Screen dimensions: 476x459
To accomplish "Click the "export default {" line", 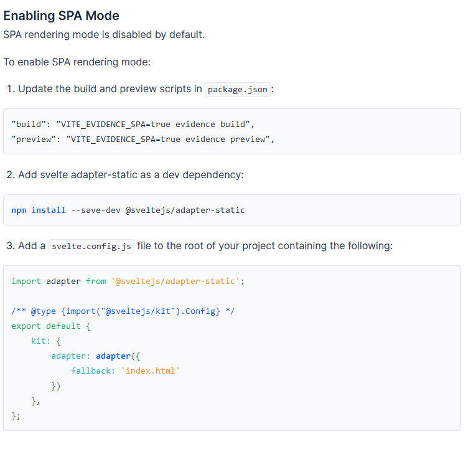I will (50, 326).
